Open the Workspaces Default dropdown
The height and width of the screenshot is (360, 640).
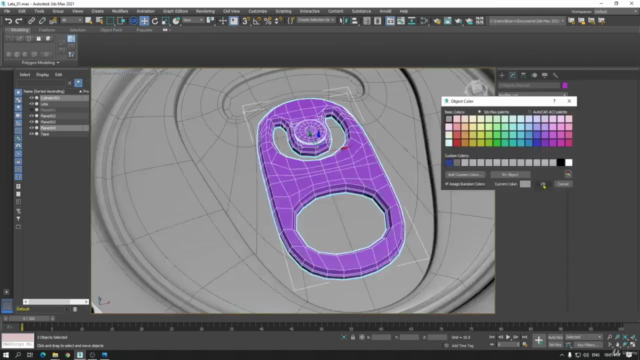point(616,11)
